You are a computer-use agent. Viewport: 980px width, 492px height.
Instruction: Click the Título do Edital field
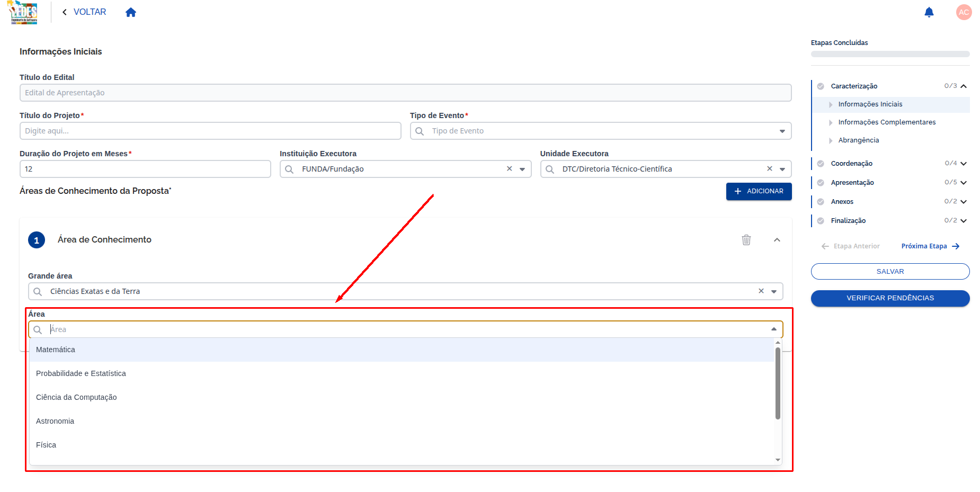click(x=406, y=93)
